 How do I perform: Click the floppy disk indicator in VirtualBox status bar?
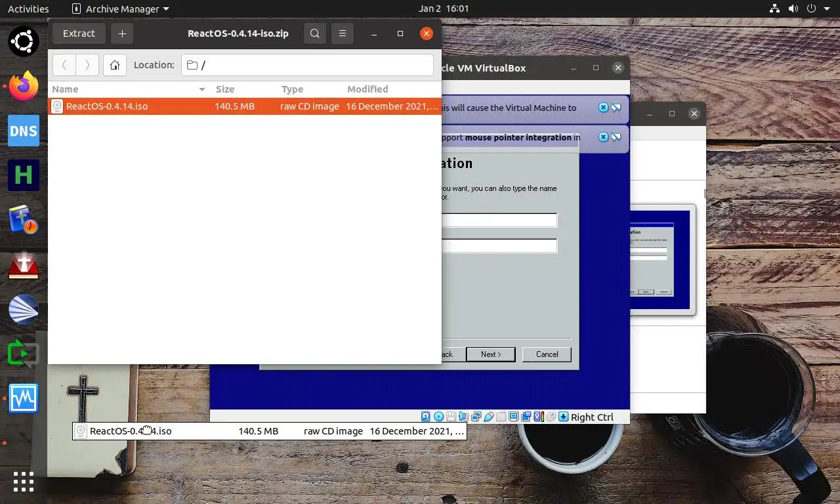coord(451,417)
